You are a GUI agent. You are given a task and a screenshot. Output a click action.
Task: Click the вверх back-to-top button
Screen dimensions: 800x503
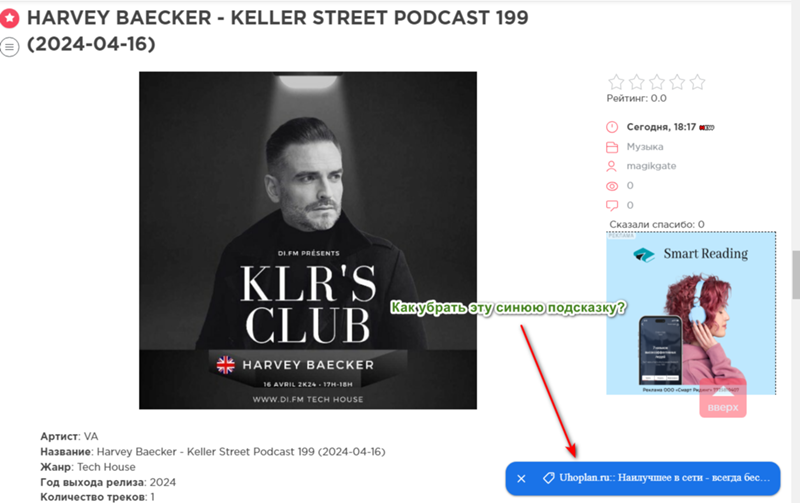(723, 398)
